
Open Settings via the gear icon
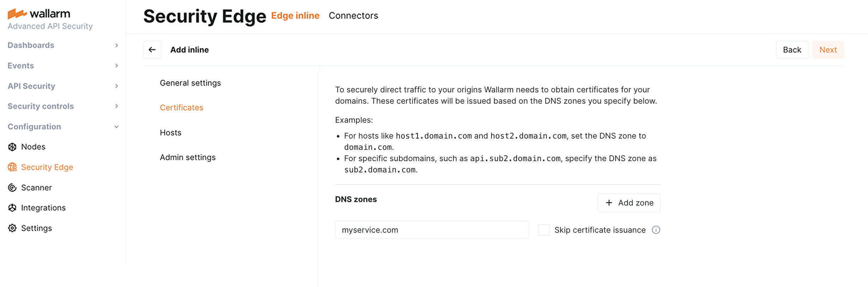click(12, 228)
